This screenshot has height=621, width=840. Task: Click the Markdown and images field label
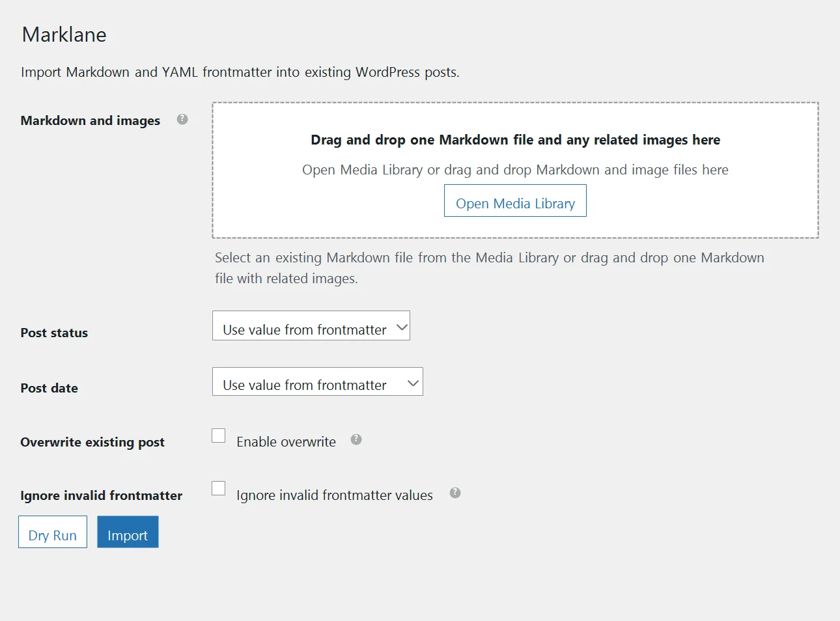point(91,120)
